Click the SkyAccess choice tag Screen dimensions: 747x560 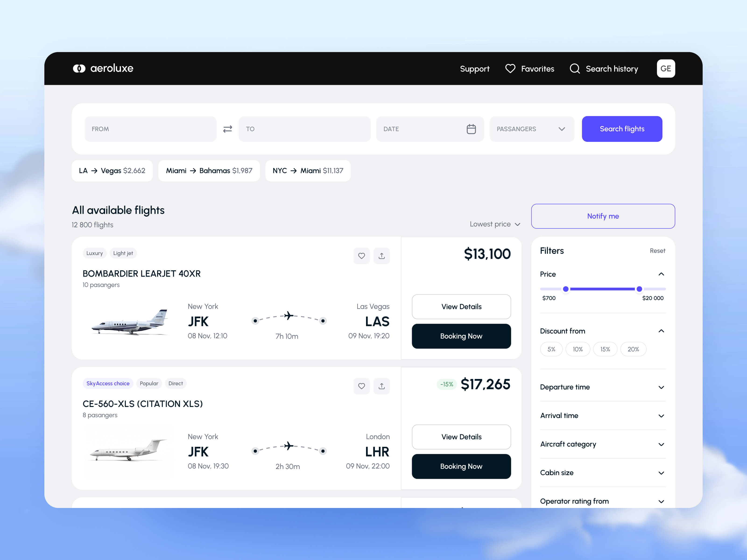(108, 383)
